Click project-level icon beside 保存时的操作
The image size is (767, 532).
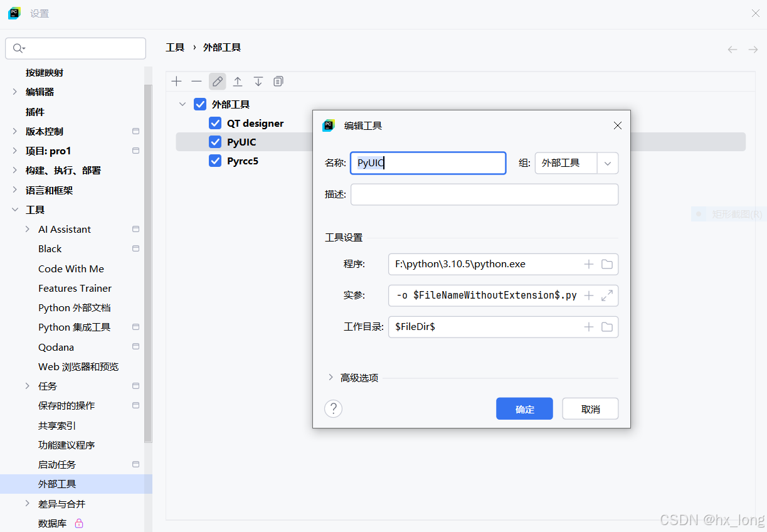point(135,405)
